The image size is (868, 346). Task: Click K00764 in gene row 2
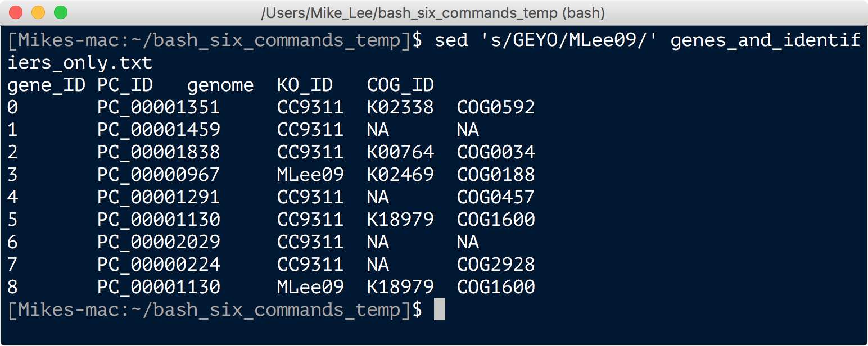pyautogui.click(x=400, y=152)
